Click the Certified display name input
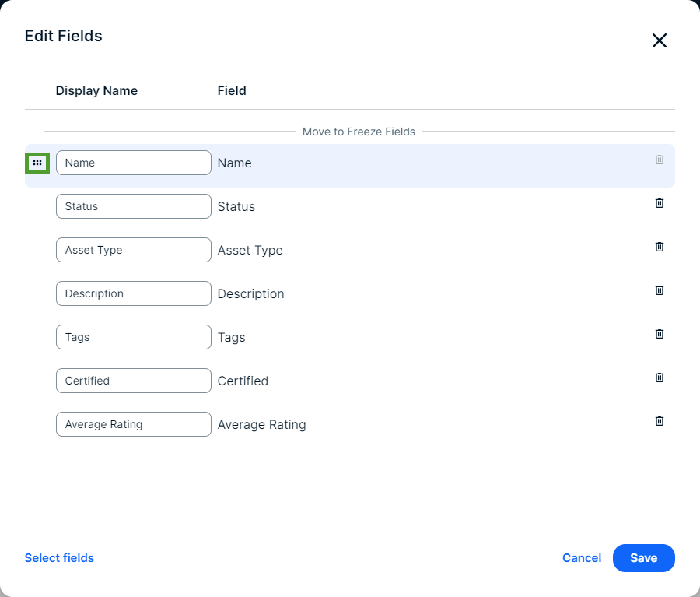 pyautogui.click(x=133, y=381)
